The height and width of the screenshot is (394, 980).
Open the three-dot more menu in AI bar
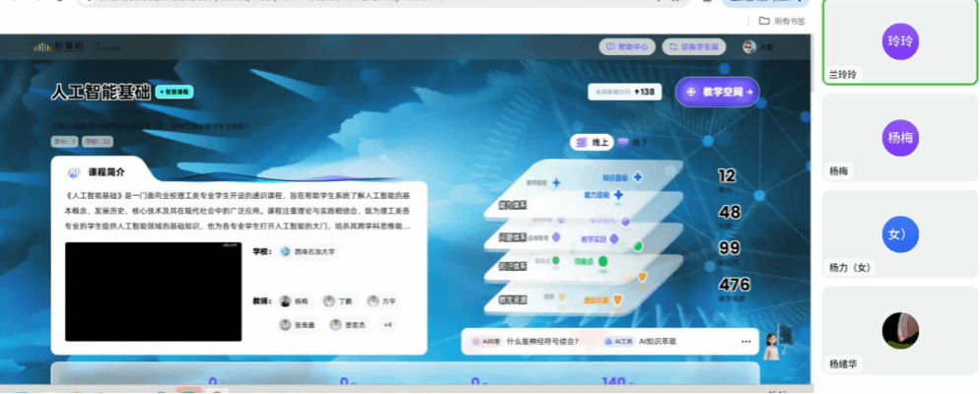pos(745,341)
